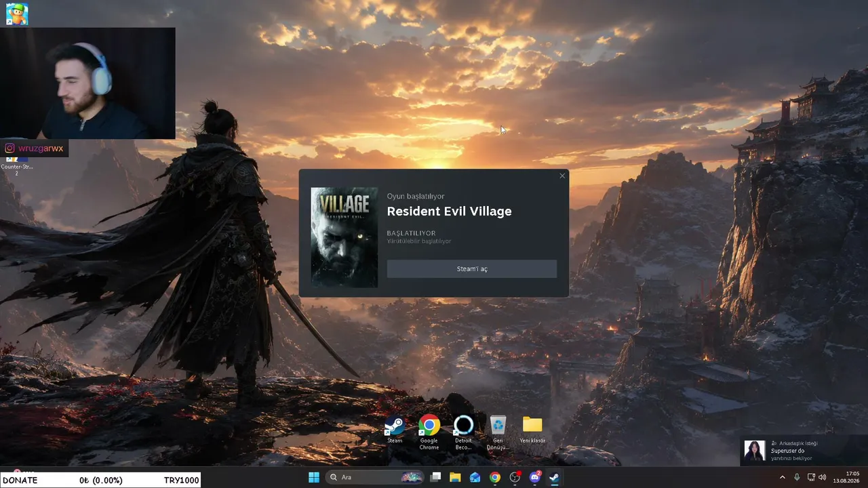Click the "Arkadaşlık isteği" notification header
Screen dimensions: 868x488
tap(798, 443)
